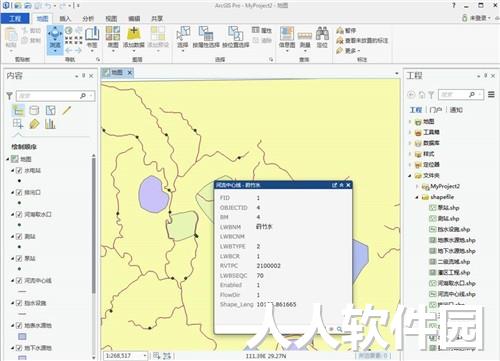Collapse the 地图 map node in Contents
500x361 pixels.
(8, 159)
